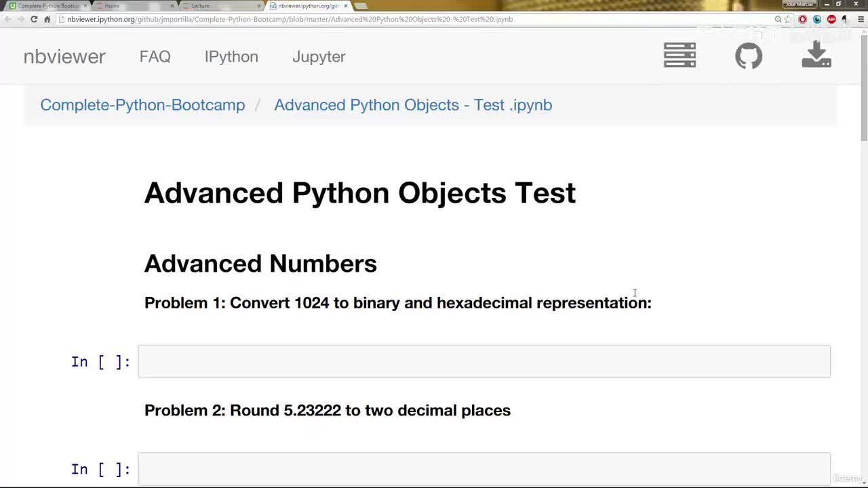Click the download notebook icon
The image size is (868, 488).
[x=816, y=55]
